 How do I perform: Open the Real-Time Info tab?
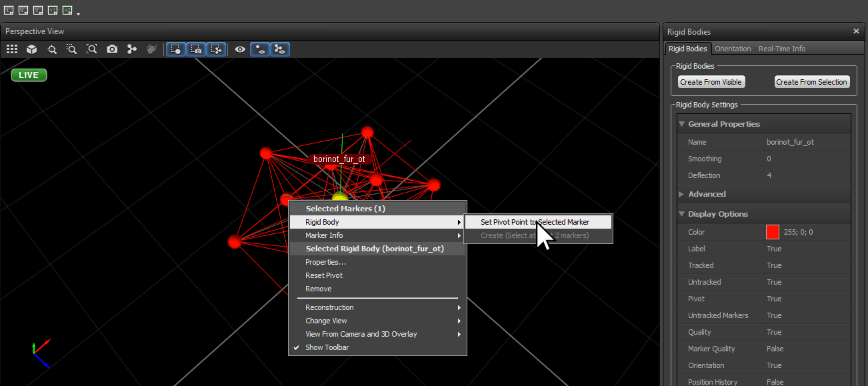tap(782, 49)
